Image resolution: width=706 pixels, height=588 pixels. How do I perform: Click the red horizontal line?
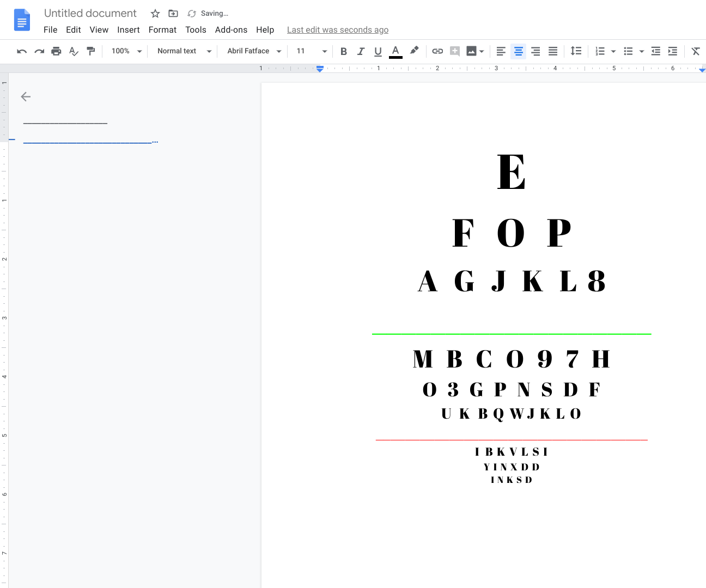(512, 439)
